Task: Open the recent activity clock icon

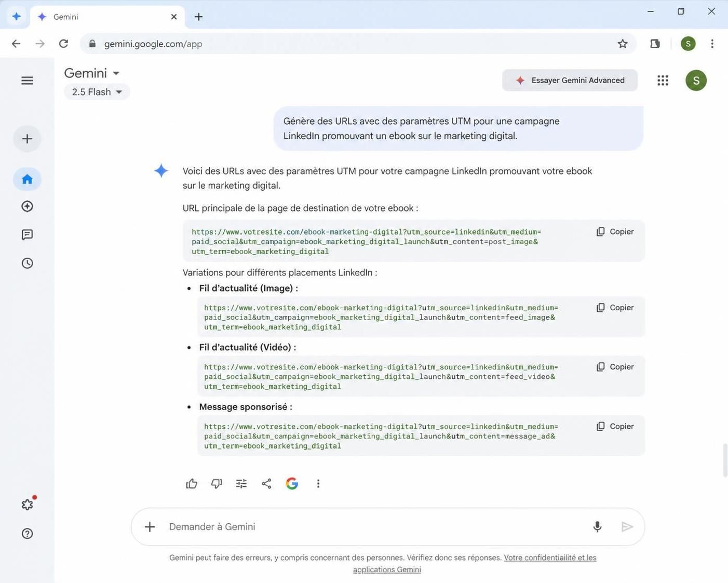Action: 27,263
